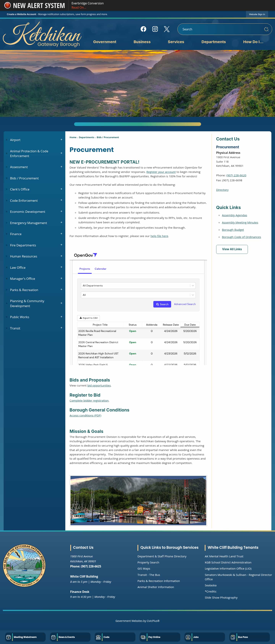Click the search magnifier icon in header
The height and width of the screenshot is (644, 275).
[266, 29]
